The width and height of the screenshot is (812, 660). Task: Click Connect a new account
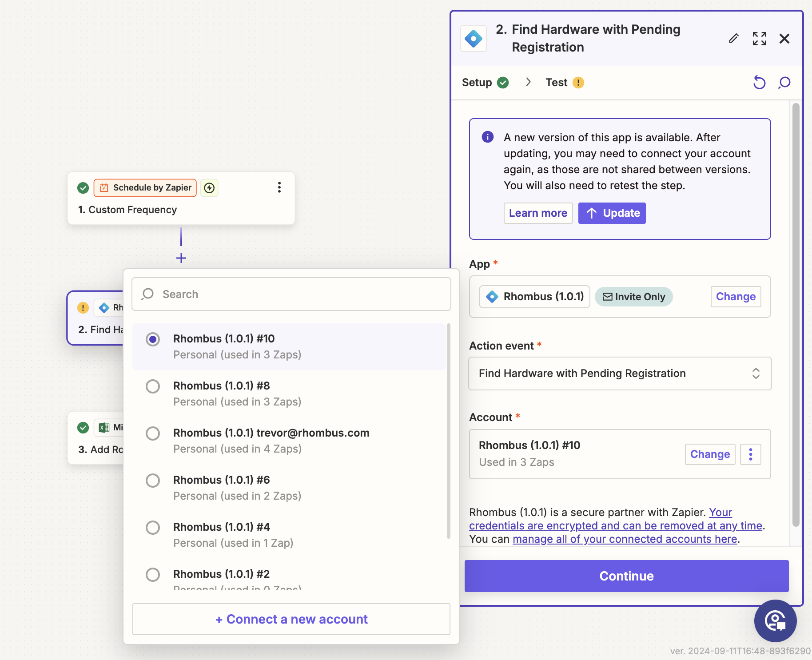291,619
